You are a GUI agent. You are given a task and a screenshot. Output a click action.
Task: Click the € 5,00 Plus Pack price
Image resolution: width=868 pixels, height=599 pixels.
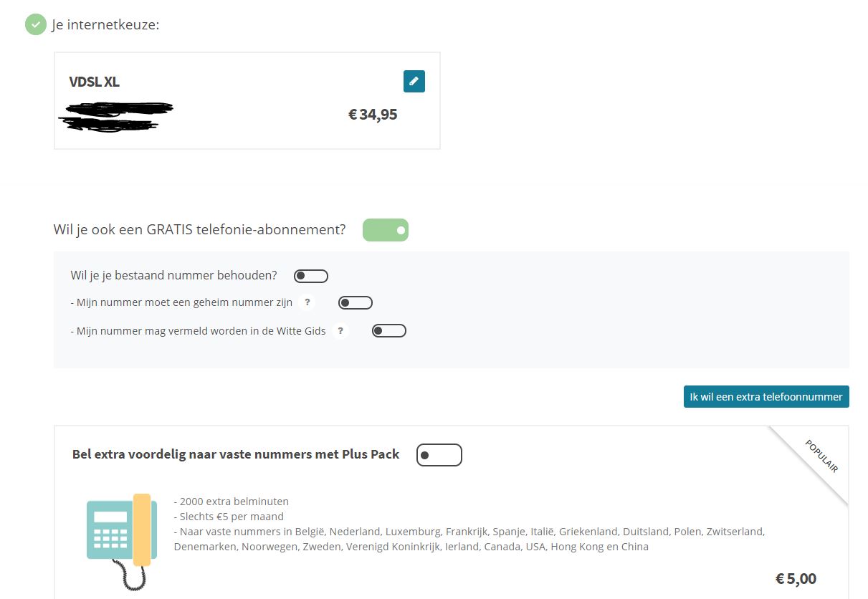796,579
